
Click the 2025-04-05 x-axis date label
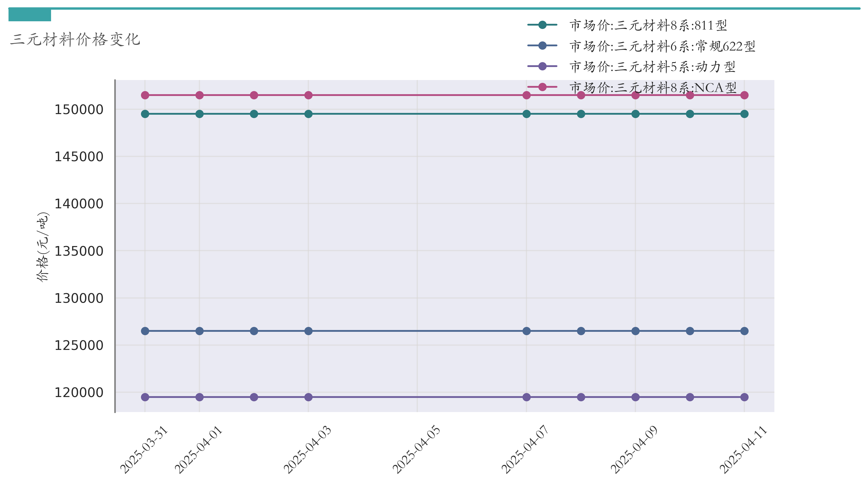click(416, 449)
